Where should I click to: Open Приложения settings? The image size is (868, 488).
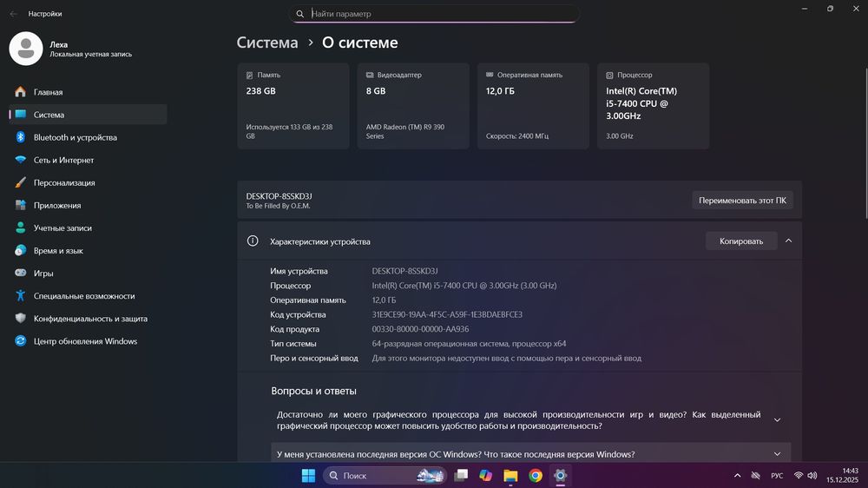click(88, 206)
